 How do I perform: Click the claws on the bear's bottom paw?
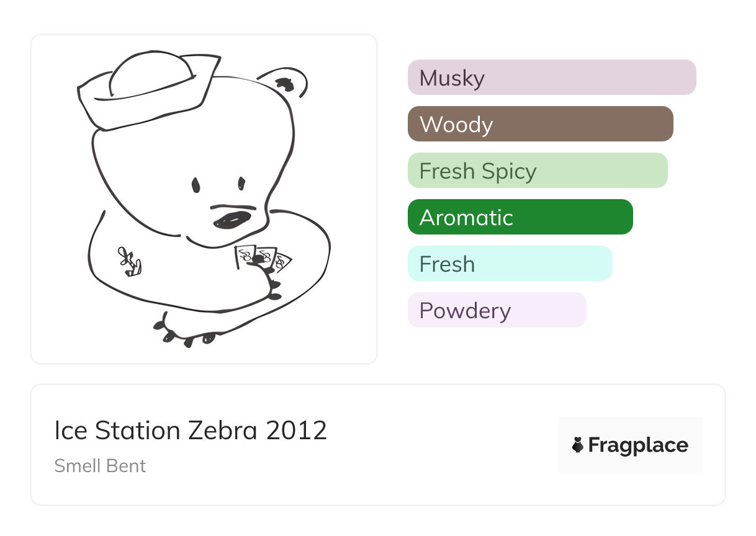[186, 335]
